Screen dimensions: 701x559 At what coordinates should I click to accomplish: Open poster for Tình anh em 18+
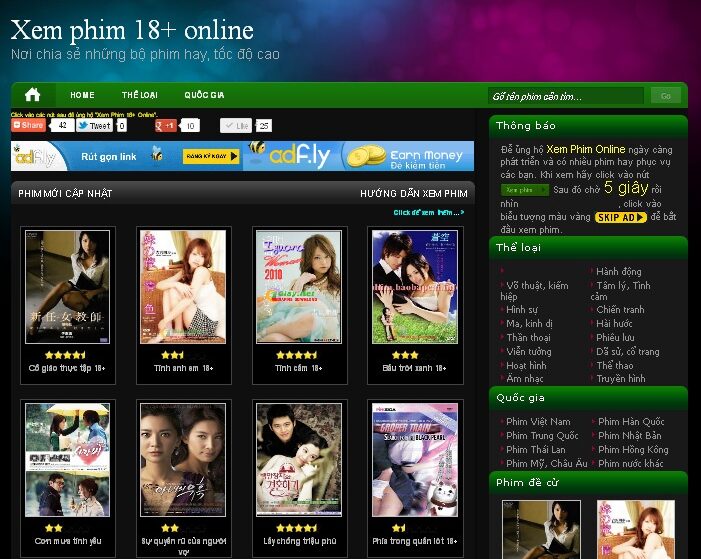coord(183,287)
